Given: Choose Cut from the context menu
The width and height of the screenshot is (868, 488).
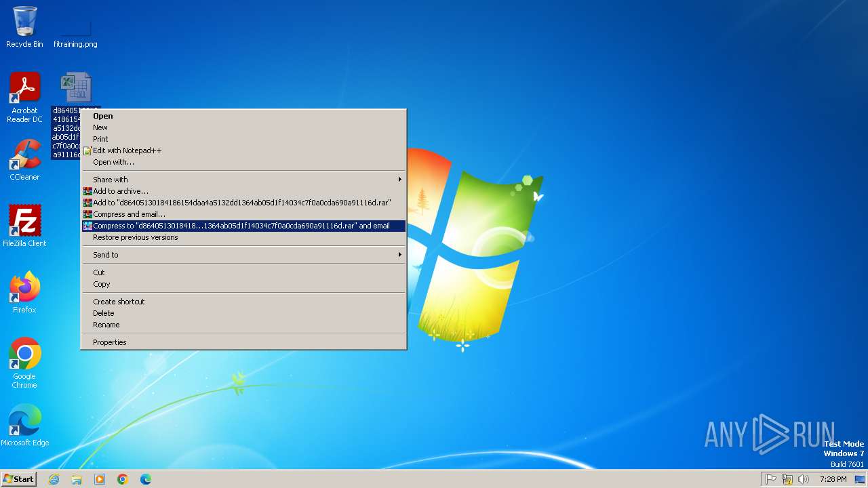Looking at the screenshot, I should 243,272.
